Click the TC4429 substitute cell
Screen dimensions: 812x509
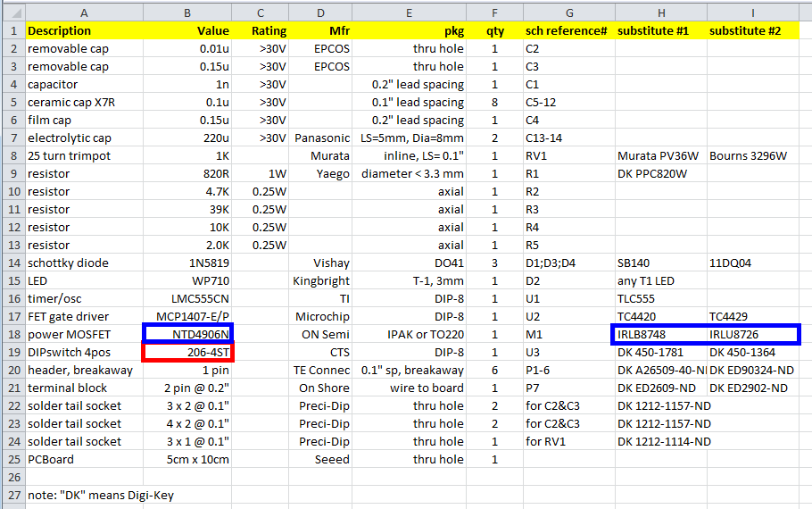coord(753,317)
